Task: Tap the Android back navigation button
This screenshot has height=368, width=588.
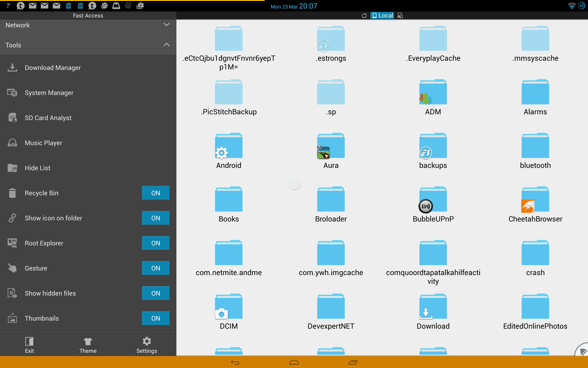Action: coord(235,362)
